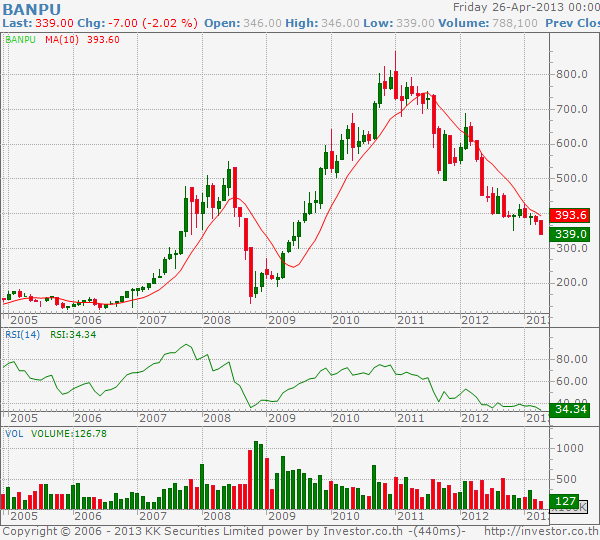
Task: Click the 500.0 price axis label
Action: 571,178
